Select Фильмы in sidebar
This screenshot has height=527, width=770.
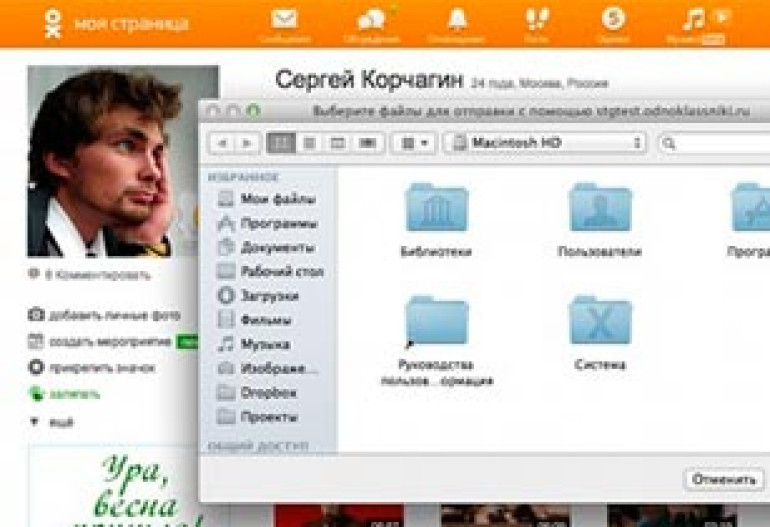tap(254, 320)
